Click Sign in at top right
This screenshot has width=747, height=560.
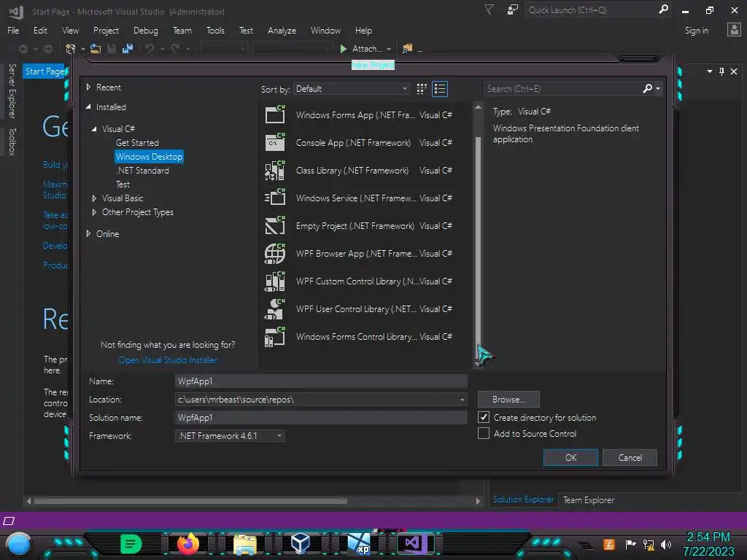[x=696, y=31]
